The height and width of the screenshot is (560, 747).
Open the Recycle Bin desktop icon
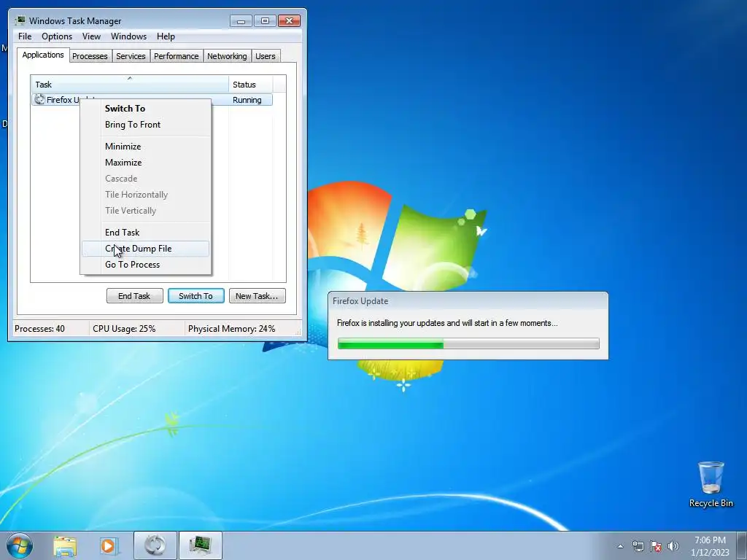click(711, 484)
